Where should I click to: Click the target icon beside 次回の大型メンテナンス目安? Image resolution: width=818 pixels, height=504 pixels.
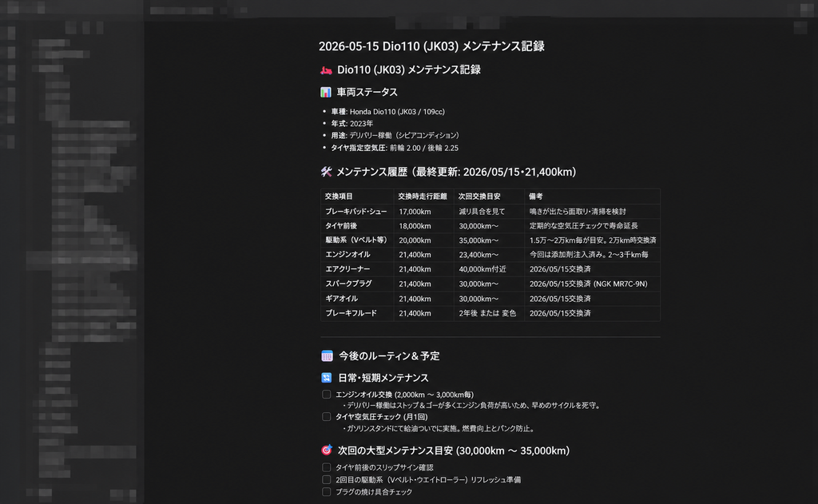click(x=327, y=450)
